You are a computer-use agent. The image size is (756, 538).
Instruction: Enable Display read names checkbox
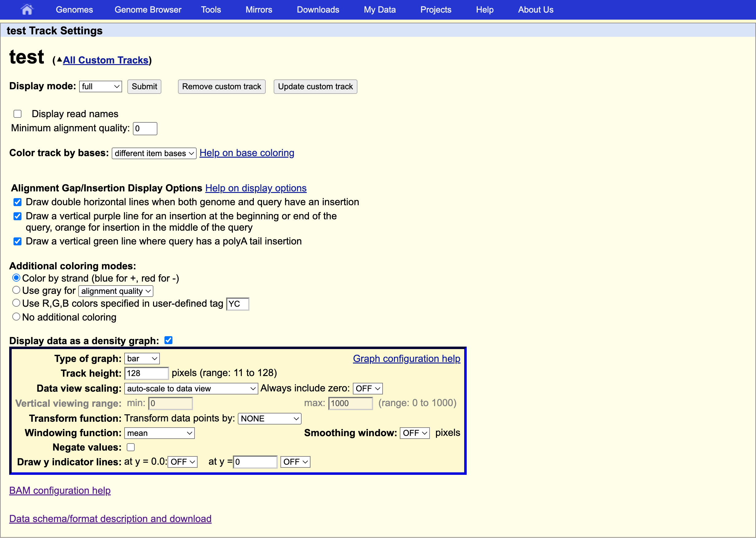click(17, 114)
